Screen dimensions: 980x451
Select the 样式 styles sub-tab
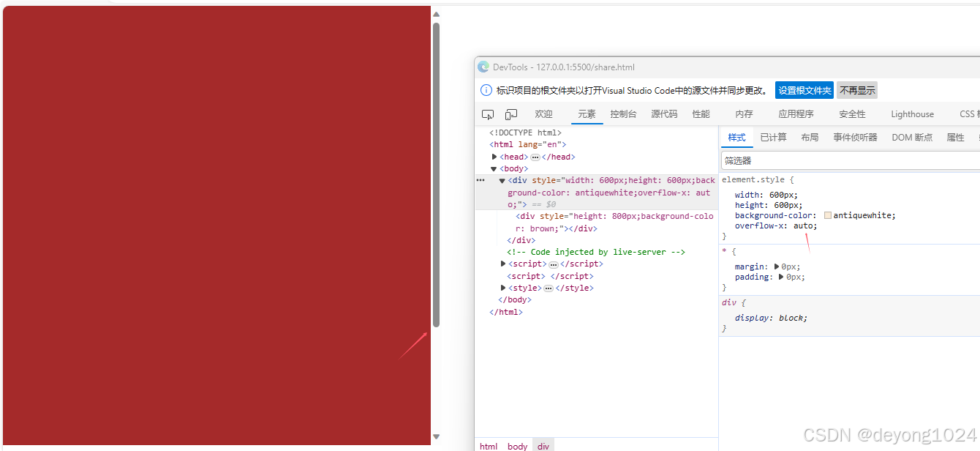tap(736, 138)
